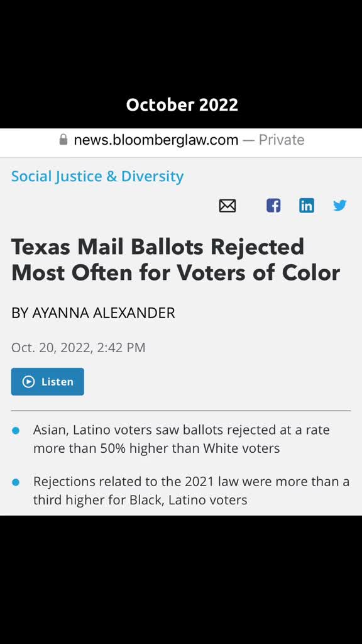Share the article on LinkedIn
The image size is (362, 644).
(x=307, y=205)
